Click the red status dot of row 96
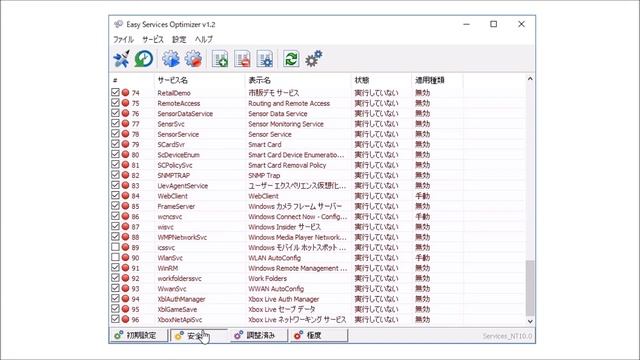The image size is (640, 360). [125, 319]
